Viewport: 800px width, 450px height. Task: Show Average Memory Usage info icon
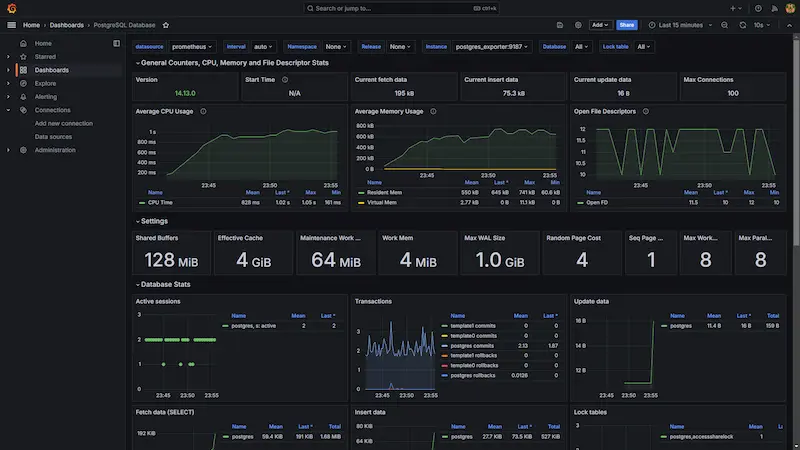[433, 111]
